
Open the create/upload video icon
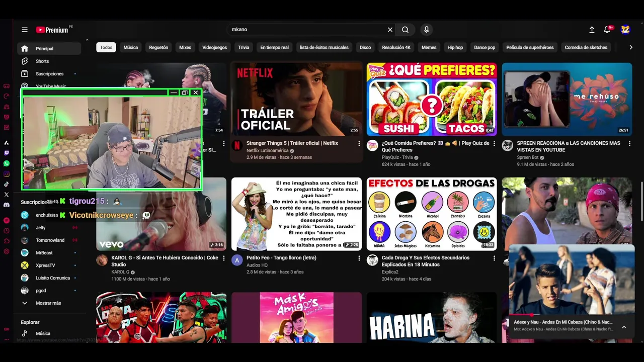point(592,30)
